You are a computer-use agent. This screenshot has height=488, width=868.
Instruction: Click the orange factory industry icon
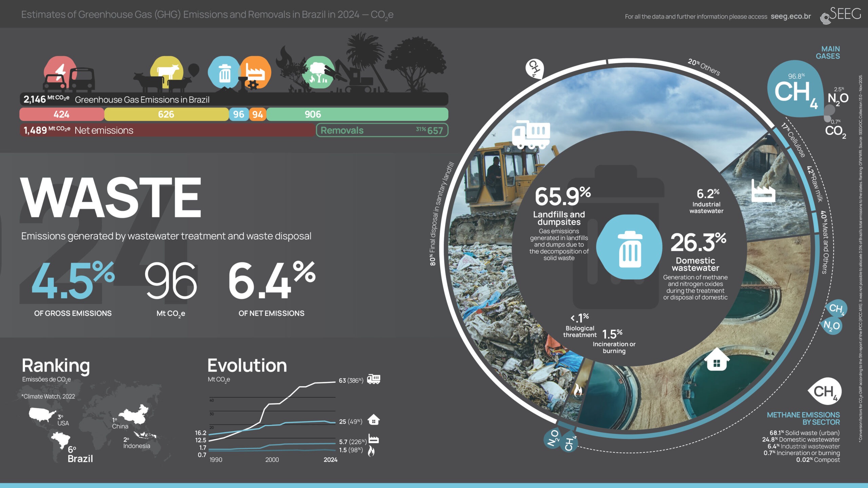tap(256, 72)
